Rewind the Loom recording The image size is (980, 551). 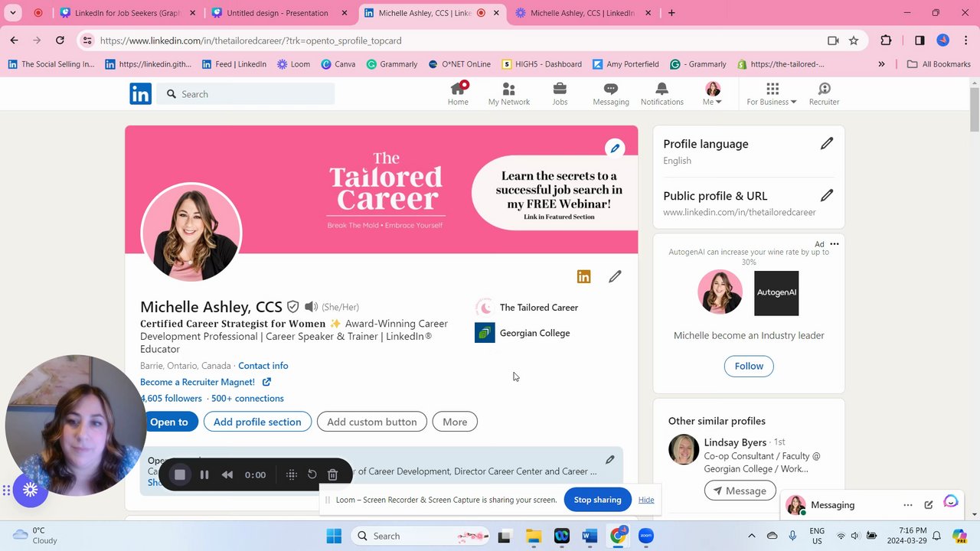[x=227, y=474]
